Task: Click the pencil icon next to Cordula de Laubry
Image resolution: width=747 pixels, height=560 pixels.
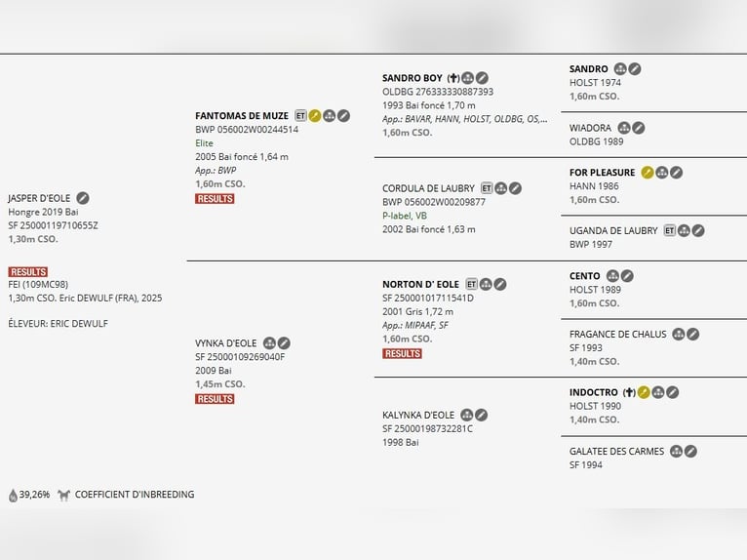Action: click(516, 188)
